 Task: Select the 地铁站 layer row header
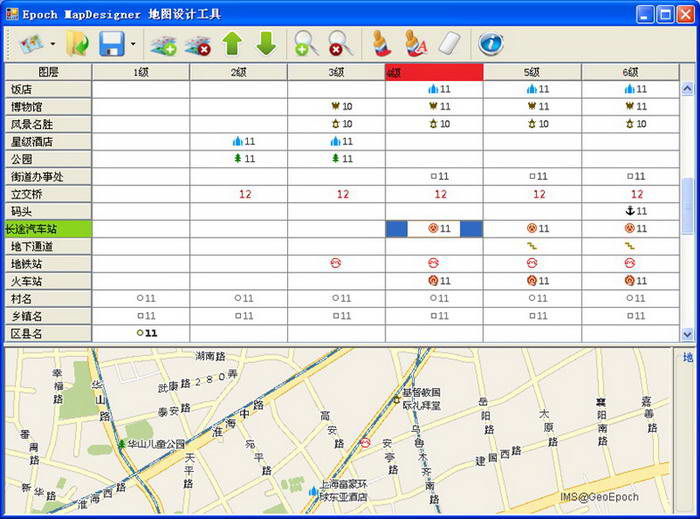pyautogui.click(x=48, y=264)
